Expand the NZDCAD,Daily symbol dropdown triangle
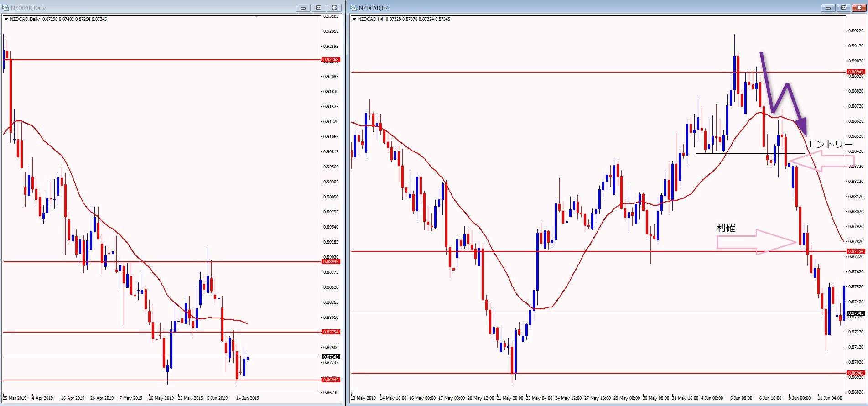868x406 pixels. [x=6, y=19]
